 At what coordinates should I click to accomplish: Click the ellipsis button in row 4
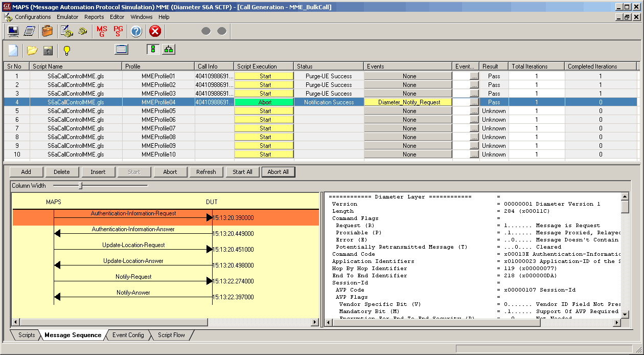(x=474, y=102)
